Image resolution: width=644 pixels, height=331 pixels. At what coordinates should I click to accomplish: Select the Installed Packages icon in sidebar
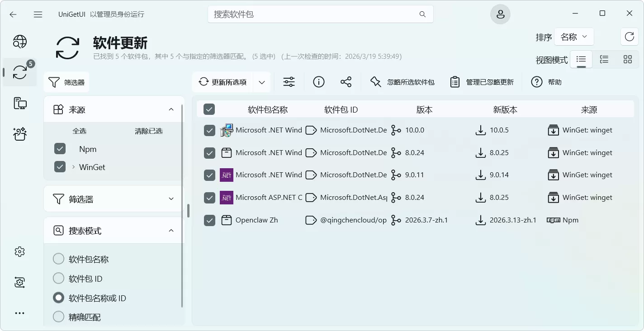pyautogui.click(x=19, y=103)
